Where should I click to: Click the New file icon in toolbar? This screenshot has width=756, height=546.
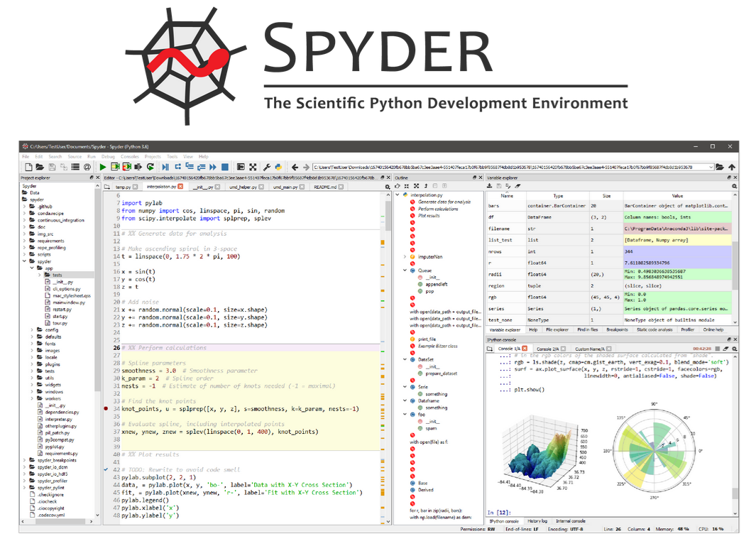(x=28, y=167)
